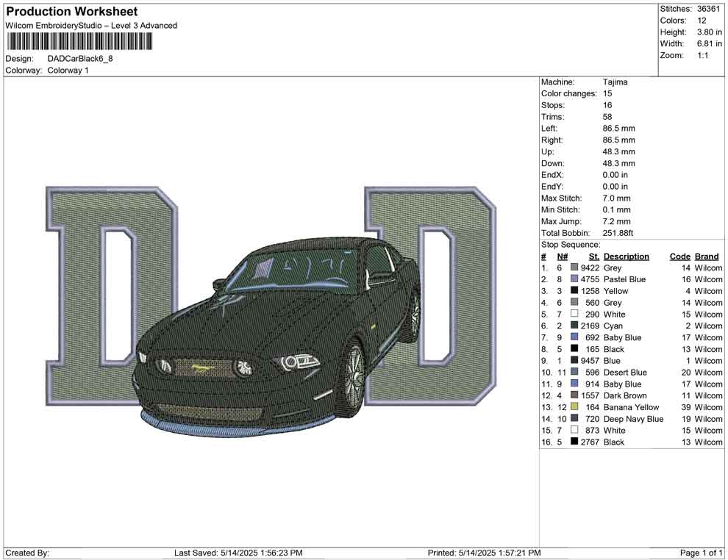Click the Brand column header

[707, 256]
